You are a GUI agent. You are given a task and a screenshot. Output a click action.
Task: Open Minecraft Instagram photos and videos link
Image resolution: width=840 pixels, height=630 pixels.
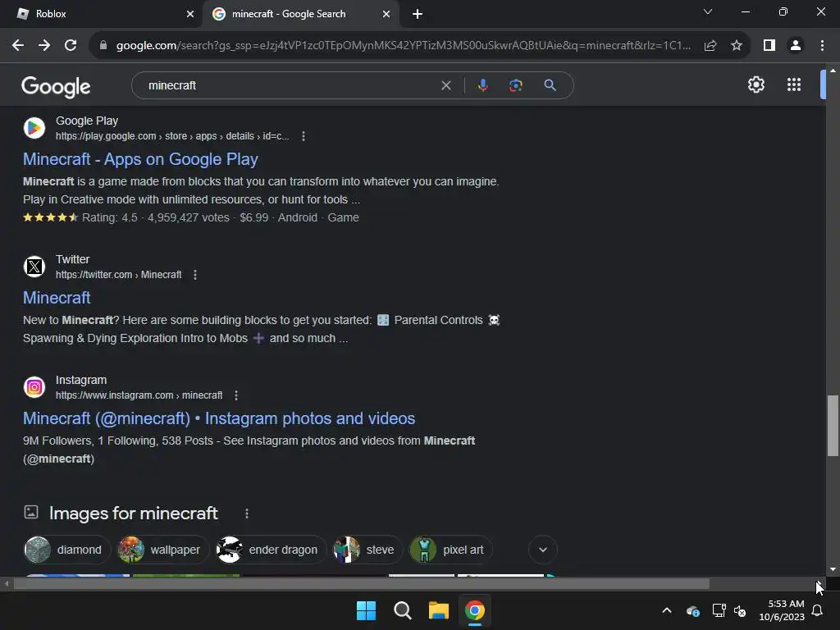pyautogui.click(x=219, y=418)
